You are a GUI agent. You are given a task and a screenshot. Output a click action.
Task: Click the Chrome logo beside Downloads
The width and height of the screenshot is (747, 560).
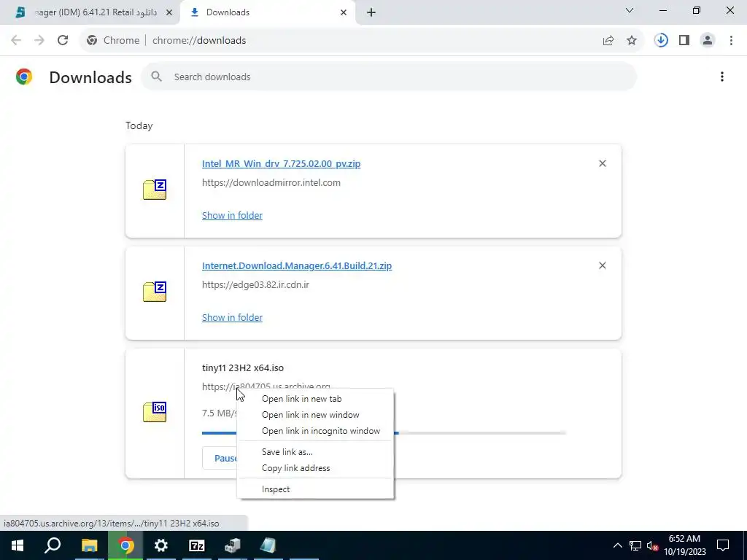coord(24,77)
